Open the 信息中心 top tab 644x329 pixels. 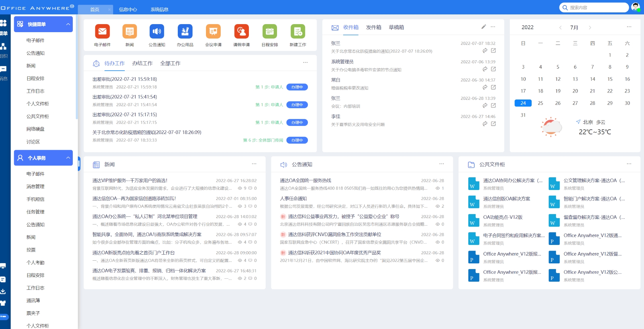128,9
